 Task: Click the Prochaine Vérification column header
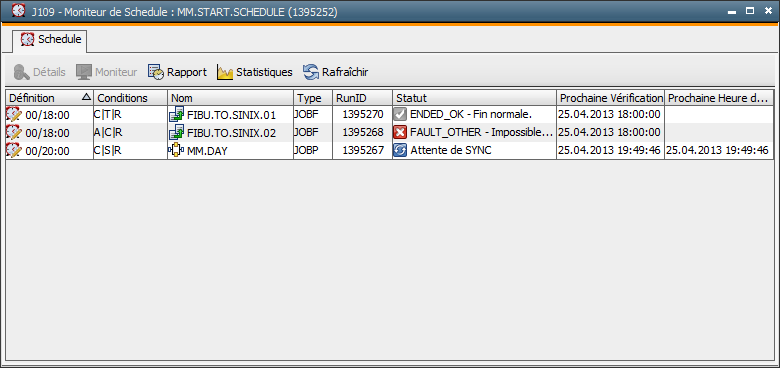point(610,98)
